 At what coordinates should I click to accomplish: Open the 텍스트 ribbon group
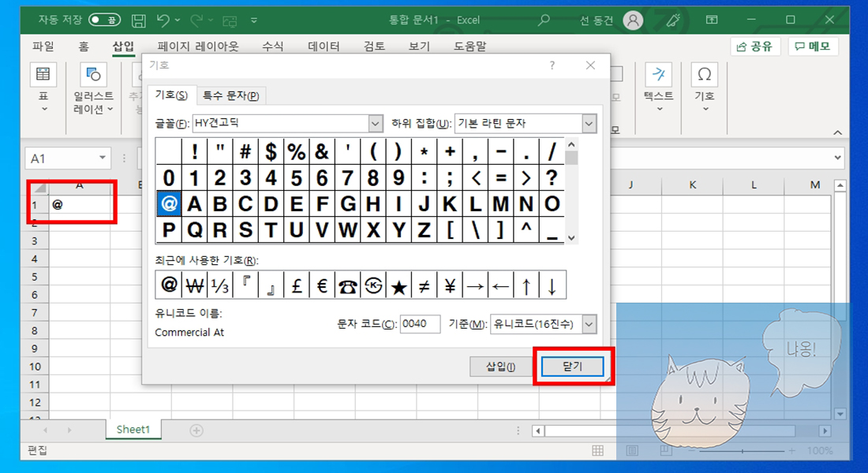(x=659, y=88)
